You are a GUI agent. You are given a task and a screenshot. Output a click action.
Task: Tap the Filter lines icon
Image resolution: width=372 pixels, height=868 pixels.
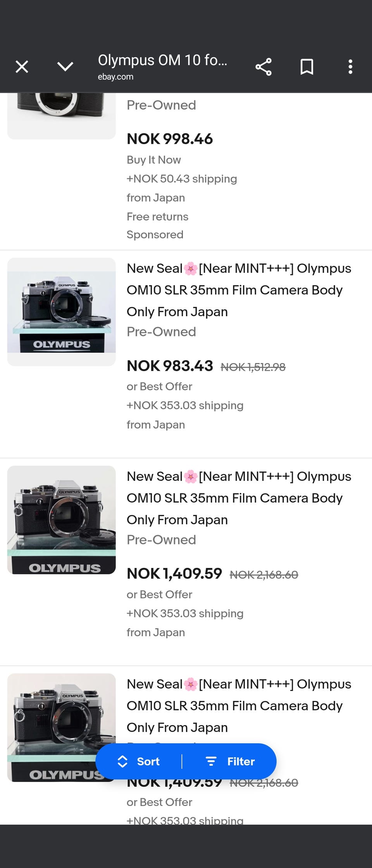click(x=211, y=761)
